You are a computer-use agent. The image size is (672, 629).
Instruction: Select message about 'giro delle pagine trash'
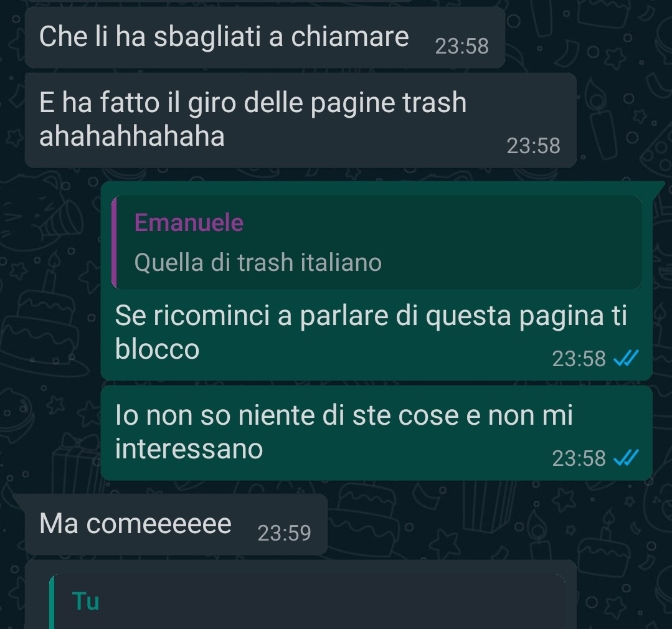coord(300,120)
